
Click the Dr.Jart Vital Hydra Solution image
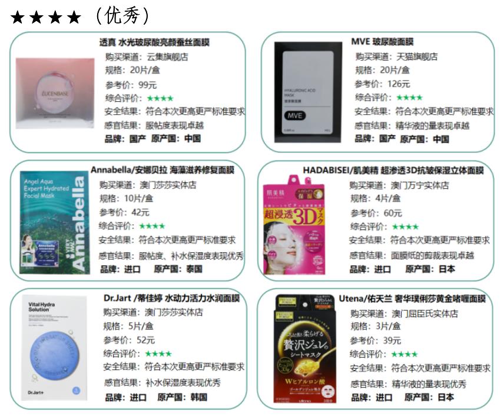coord(54,348)
